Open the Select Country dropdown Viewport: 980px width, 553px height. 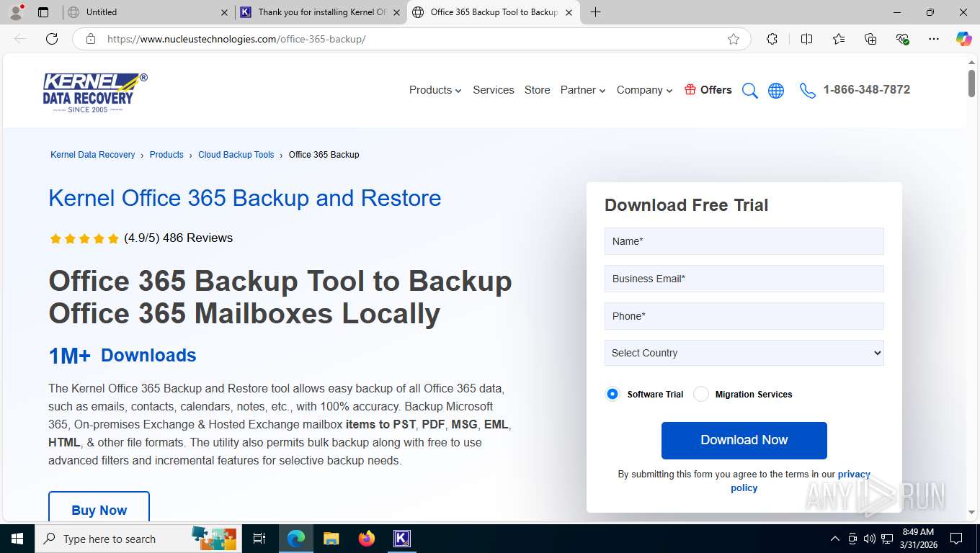tap(744, 353)
